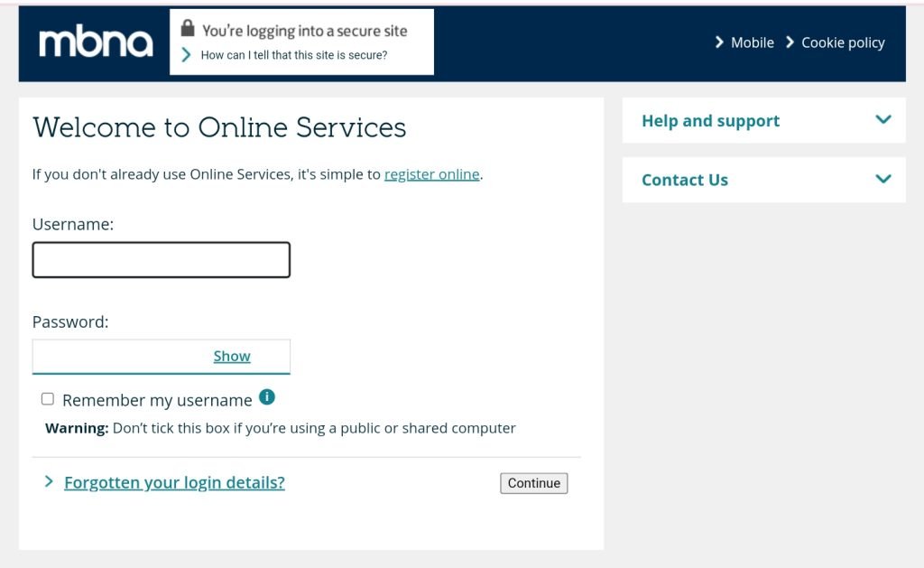The height and width of the screenshot is (568, 924).
Task: Click the Username: label
Action: click(73, 224)
